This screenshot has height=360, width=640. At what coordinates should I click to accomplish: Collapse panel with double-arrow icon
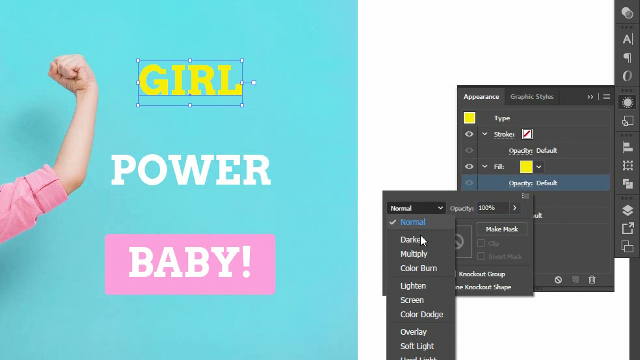(x=590, y=97)
